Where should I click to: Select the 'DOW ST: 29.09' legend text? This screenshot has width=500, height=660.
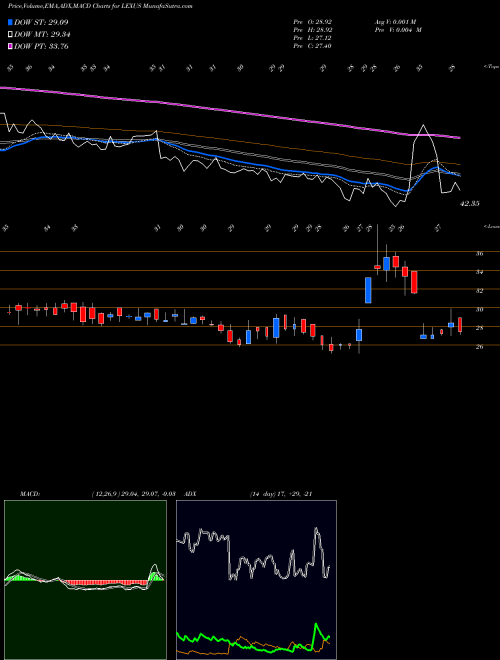click(41, 22)
